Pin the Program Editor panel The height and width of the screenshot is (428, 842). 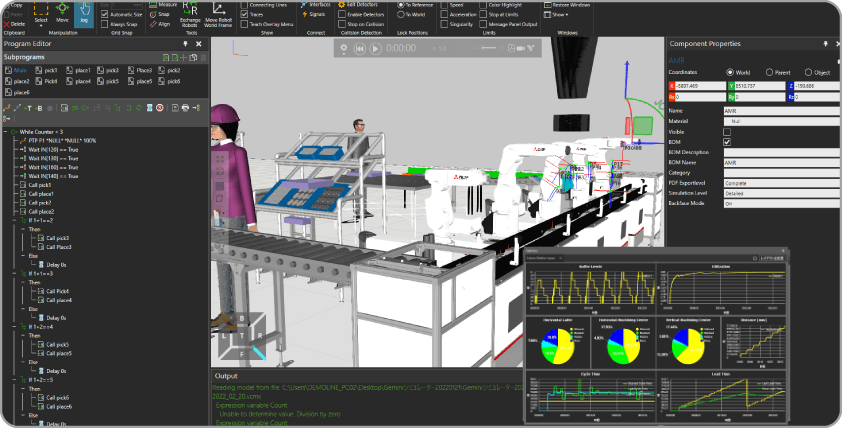tap(185, 44)
